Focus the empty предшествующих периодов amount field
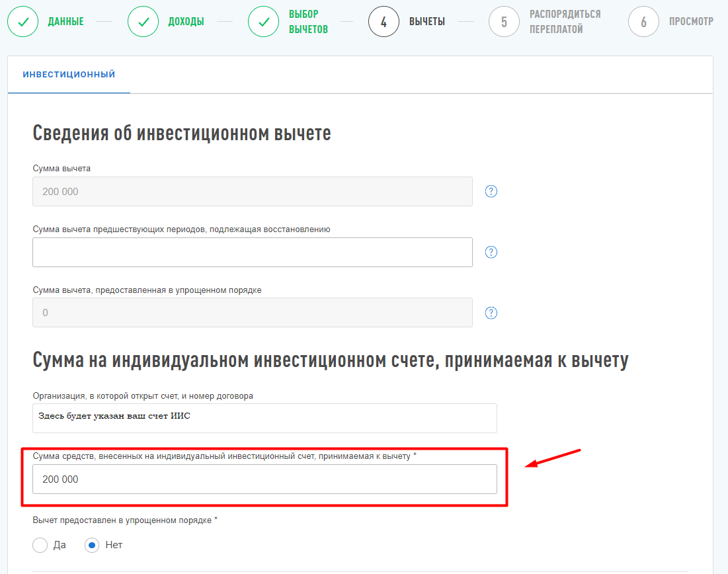728x574 pixels. point(253,252)
